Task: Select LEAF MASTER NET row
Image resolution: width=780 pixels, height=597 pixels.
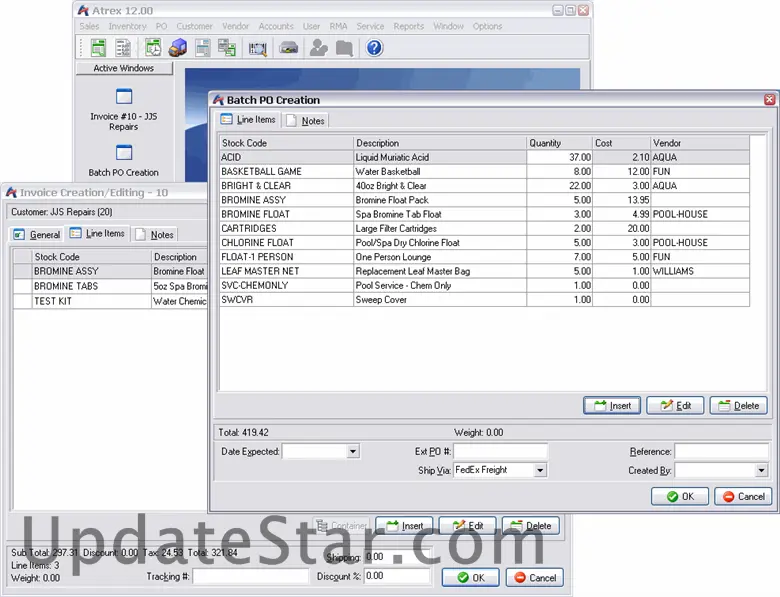Action: 485,271
